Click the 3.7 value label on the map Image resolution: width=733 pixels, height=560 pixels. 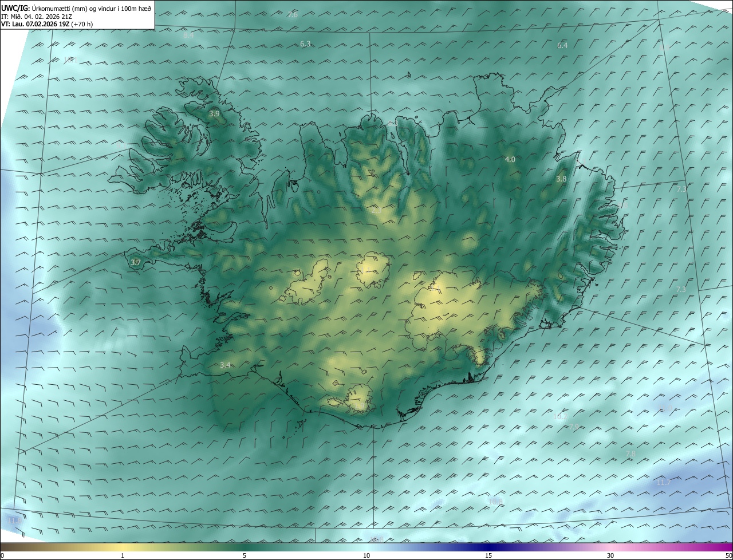(x=136, y=262)
